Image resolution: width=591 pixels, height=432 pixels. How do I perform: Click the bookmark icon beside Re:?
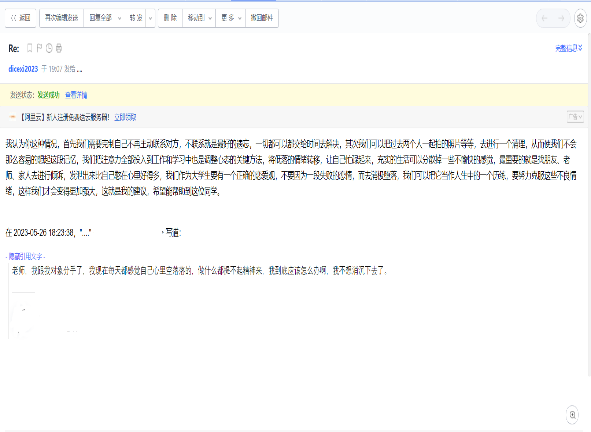click(29, 48)
